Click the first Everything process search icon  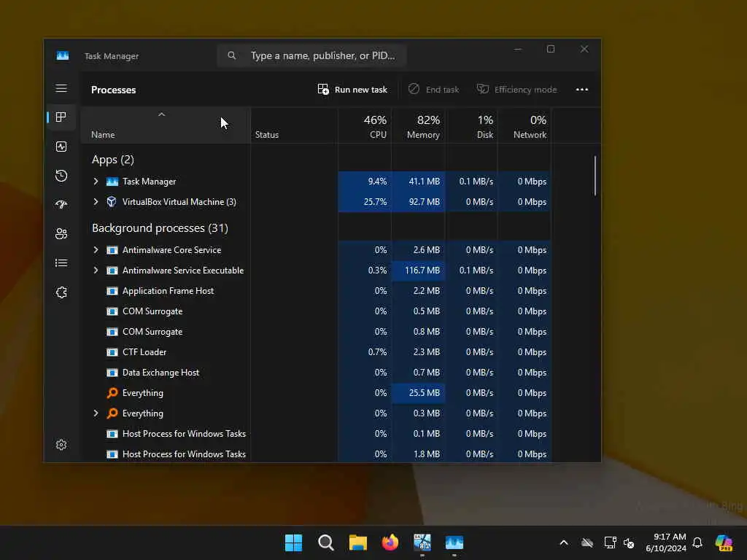point(112,393)
